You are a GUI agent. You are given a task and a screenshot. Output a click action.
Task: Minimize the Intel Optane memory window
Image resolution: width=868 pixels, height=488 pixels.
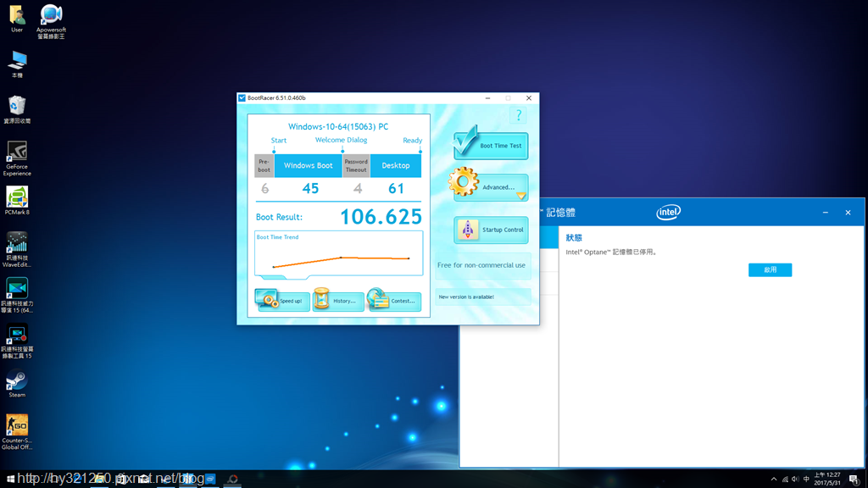tap(826, 213)
